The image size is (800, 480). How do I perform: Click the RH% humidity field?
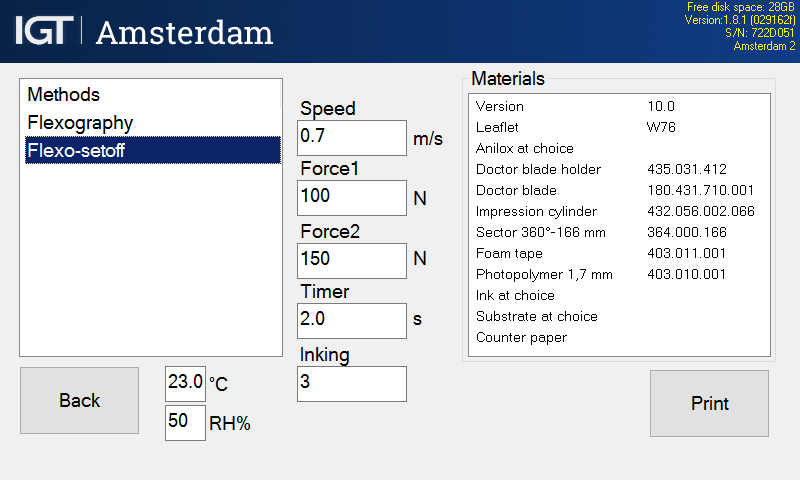click(x=185, y=422)
